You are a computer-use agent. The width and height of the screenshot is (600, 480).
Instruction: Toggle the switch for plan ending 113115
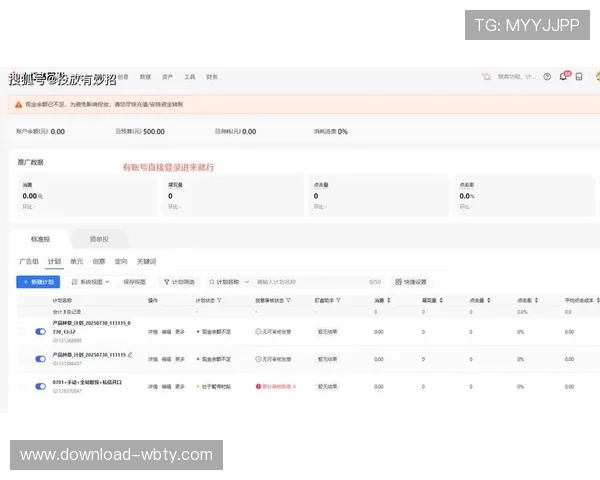tap(41, 359)
